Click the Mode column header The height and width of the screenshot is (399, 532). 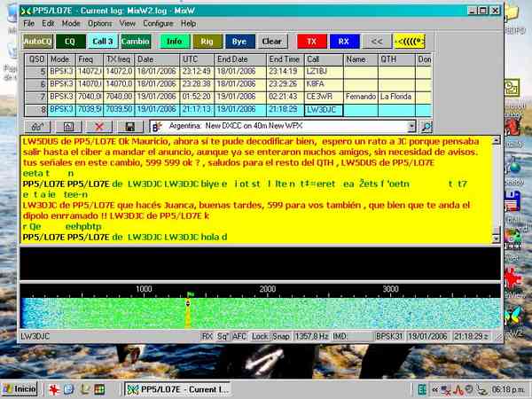[61, 59]
